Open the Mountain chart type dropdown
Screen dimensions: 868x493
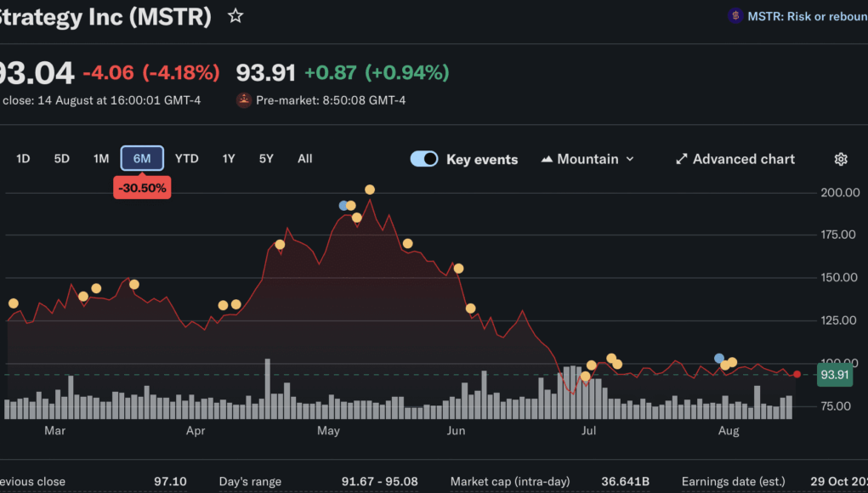pyautogui.click(x=587, y=159)
